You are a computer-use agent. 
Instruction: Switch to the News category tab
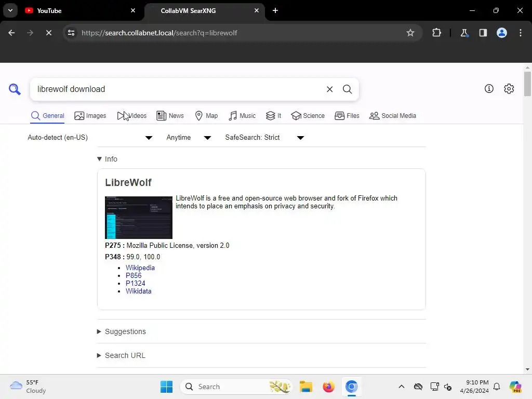point(170,116)
